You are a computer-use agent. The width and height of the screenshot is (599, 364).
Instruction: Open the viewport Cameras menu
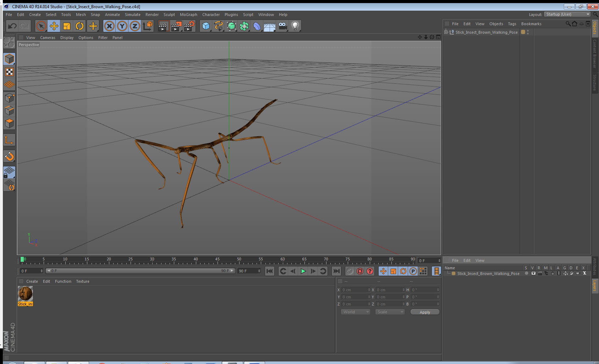pyautogui.click(x=48, y=38)
